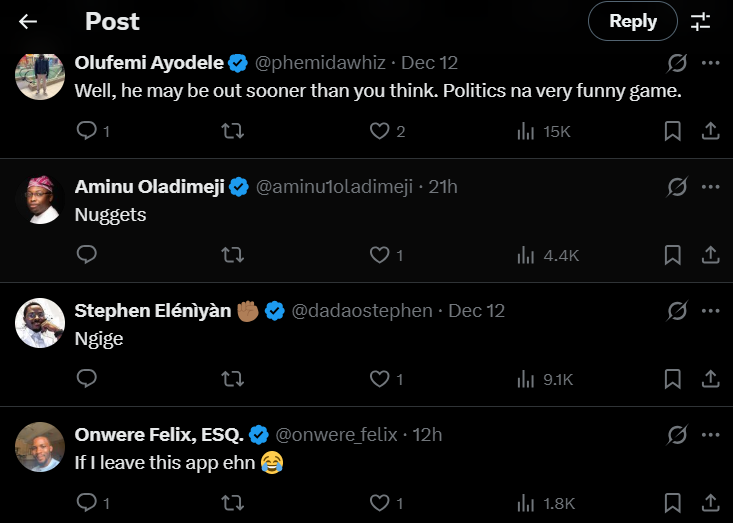Open more menu on Aminu Oladimeji's reply

click(710, 187)
